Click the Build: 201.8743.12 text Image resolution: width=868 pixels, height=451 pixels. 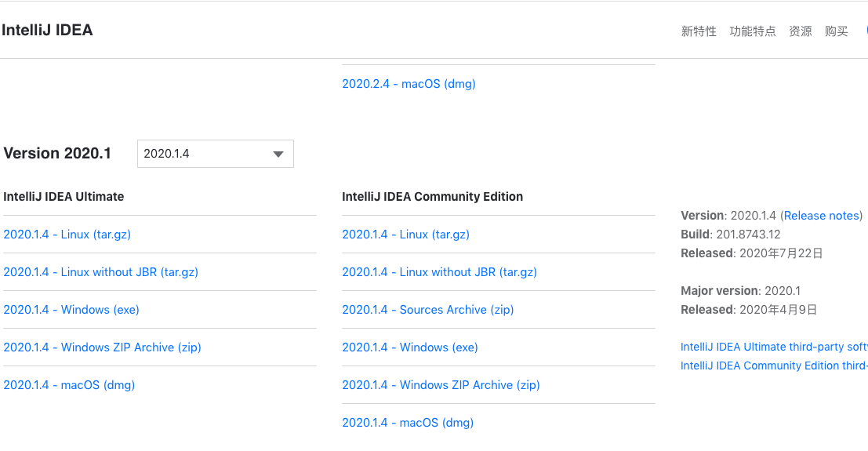point(731,235)
